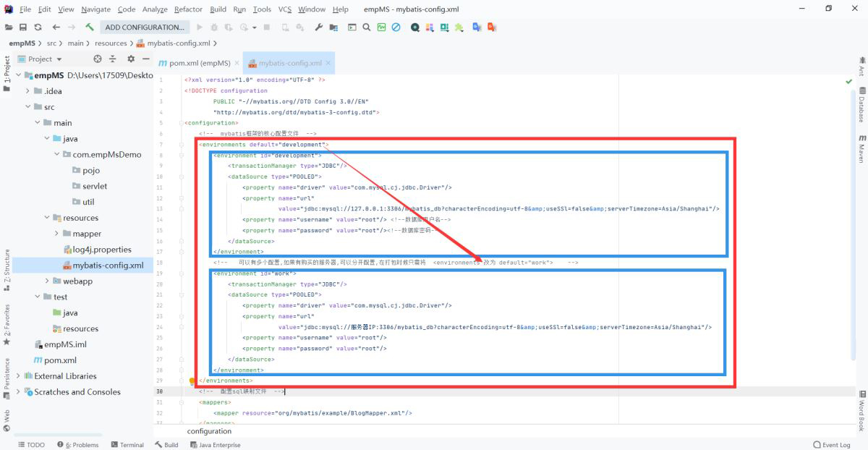Click the ADD CONFIGURATION... button

coord(144,27)
